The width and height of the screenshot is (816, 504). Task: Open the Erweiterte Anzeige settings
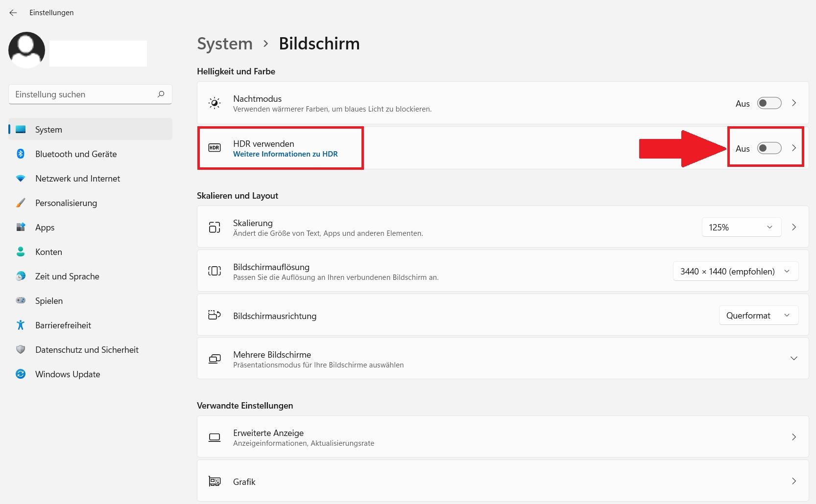[x=503, y=437]
